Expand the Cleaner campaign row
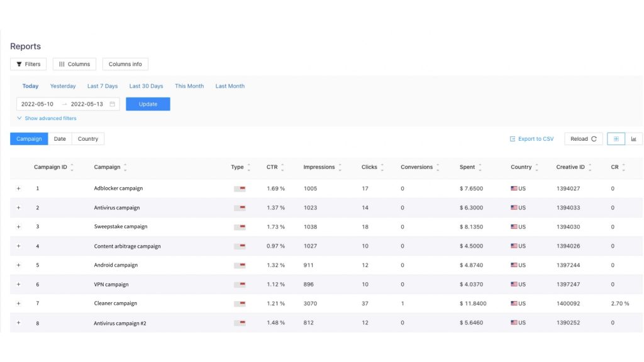 [x=18, y=304]
